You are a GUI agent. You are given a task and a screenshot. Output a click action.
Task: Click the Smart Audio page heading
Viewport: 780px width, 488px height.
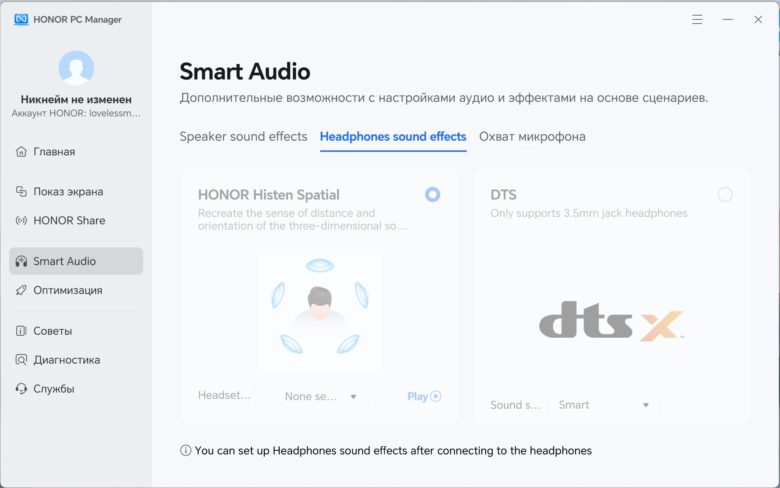[x=245, y=72]
